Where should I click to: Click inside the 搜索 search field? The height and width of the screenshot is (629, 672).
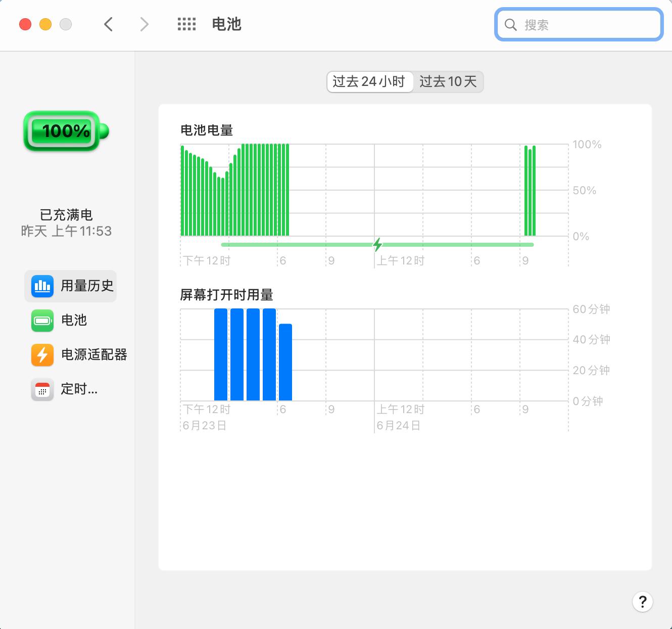pyautogui.click(x=579, y=24)
